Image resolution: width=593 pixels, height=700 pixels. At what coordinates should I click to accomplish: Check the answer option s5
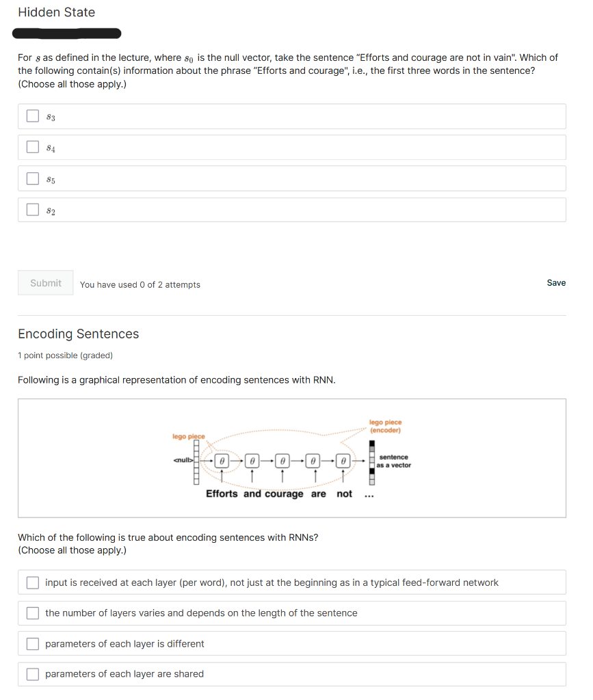pyautogui.click(x=32, y=178)
